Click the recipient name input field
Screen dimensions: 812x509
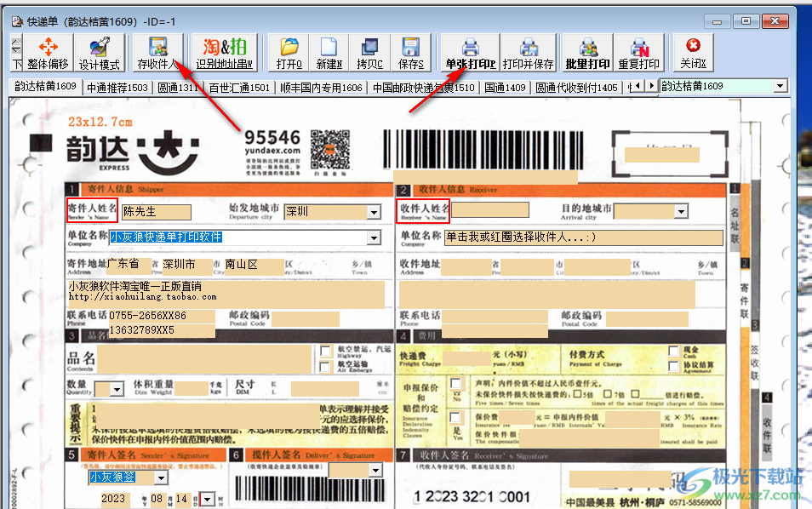pyautogui.click(x=490, y=209)
